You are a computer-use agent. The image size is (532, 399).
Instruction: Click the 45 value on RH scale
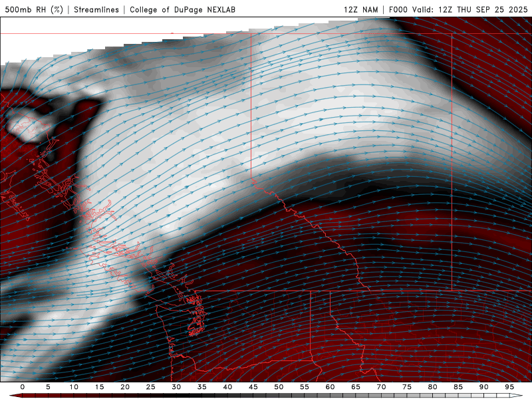253,387
